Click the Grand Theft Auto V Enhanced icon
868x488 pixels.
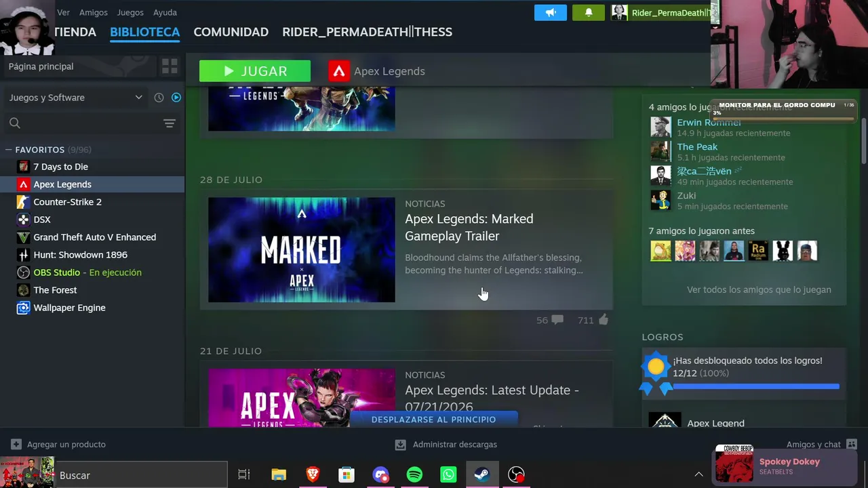coord(24,237)
